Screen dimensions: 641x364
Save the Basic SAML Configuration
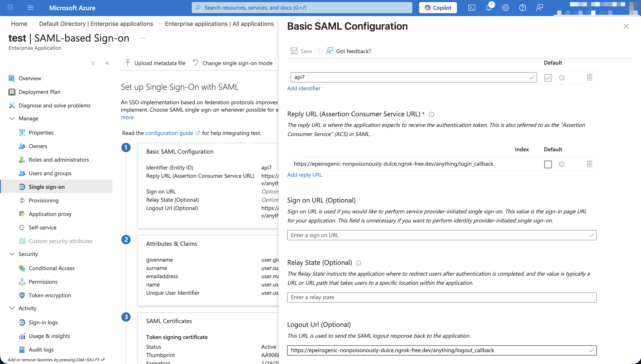tap(301, 51)
